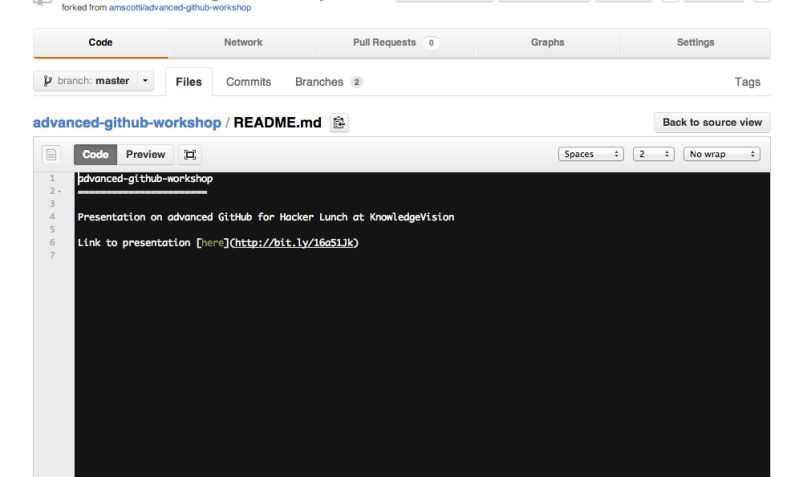The image size is (799, 477).
Task: Click the file document icon in editor toolbar
Action: click(51, 154)
